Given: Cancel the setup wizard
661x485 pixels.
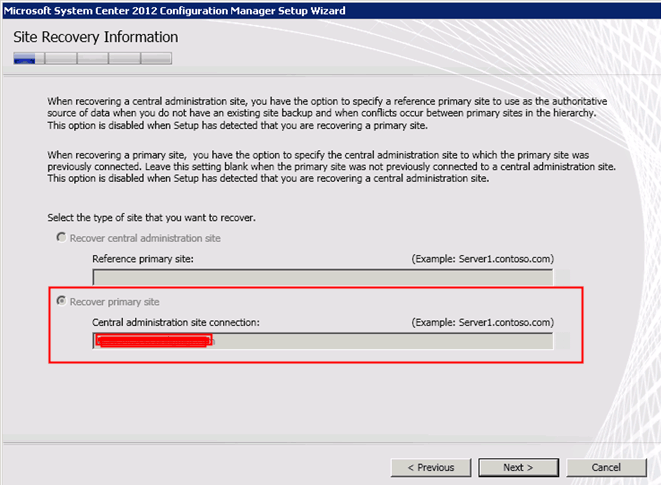Looking at the screenshot, I should 606,468.
